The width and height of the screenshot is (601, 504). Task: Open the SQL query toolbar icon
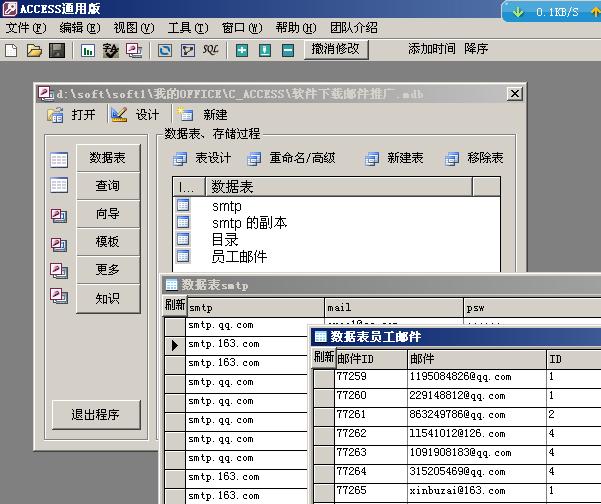click(x=210, y=50)
